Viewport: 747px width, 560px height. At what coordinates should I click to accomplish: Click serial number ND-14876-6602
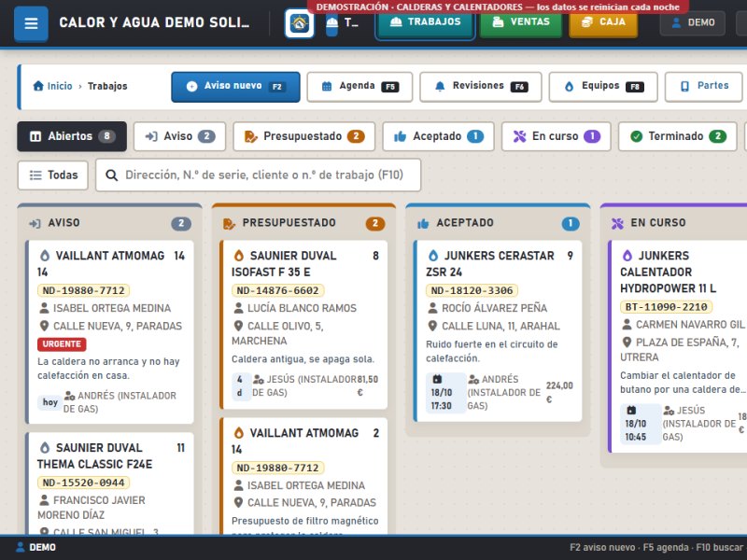[277, 290]
